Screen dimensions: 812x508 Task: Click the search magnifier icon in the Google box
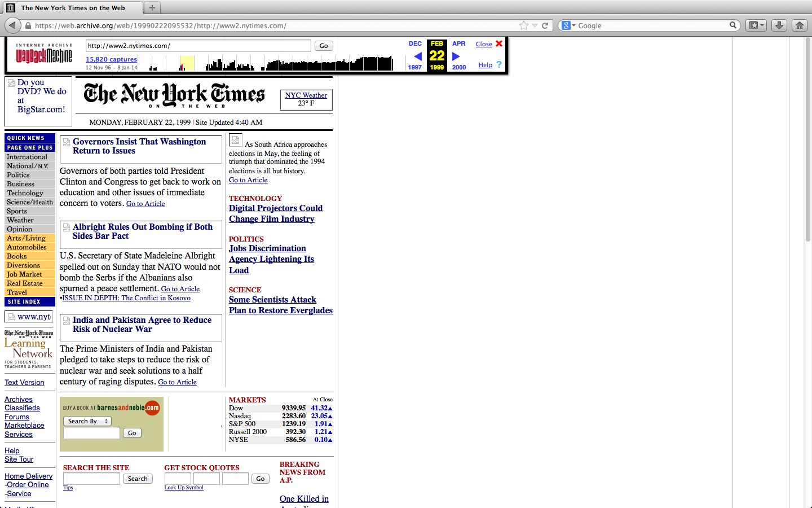pos(733,25)
